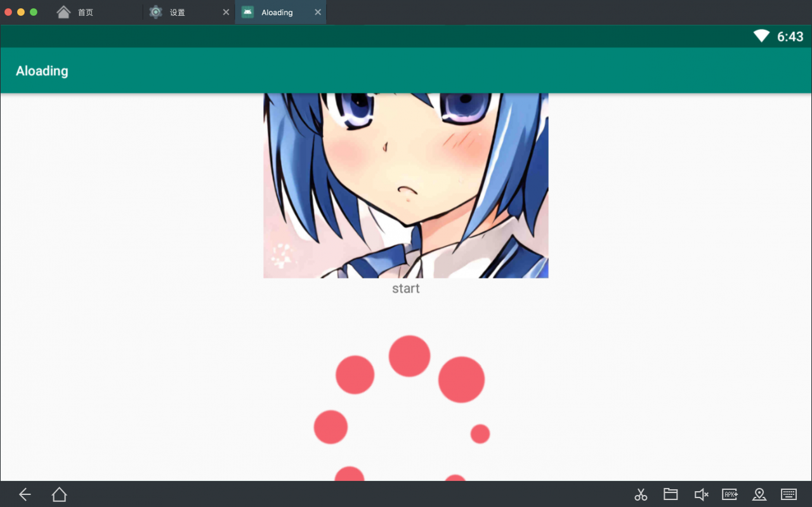The height and width of the screenshot is (507, 812).
Task: Close the Aloading tab
Action: coord(318,12)
